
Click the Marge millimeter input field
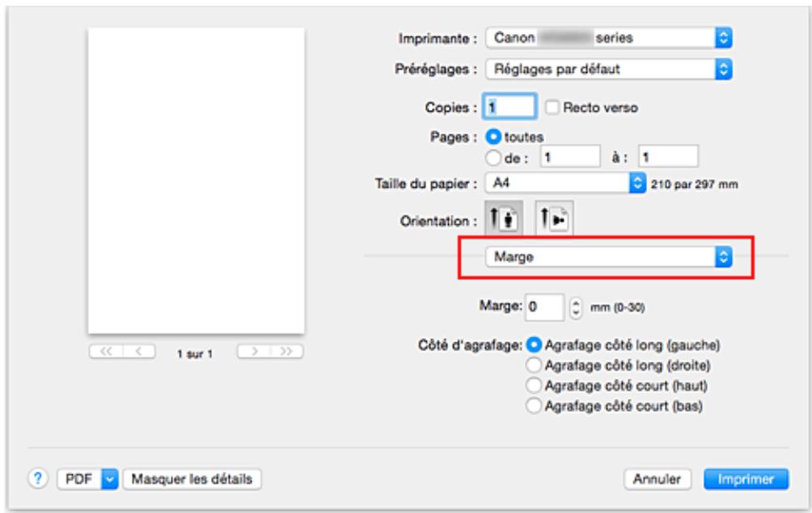coord(545,307)
